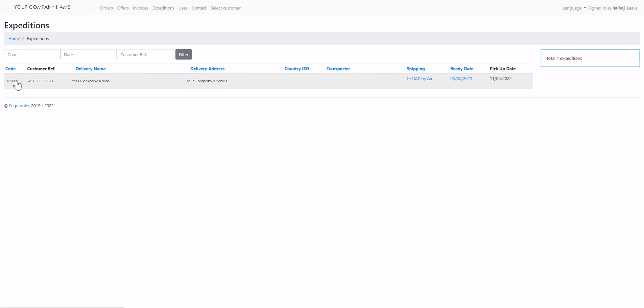Open the Pegueroles footer link

click(x=19, y=106)
